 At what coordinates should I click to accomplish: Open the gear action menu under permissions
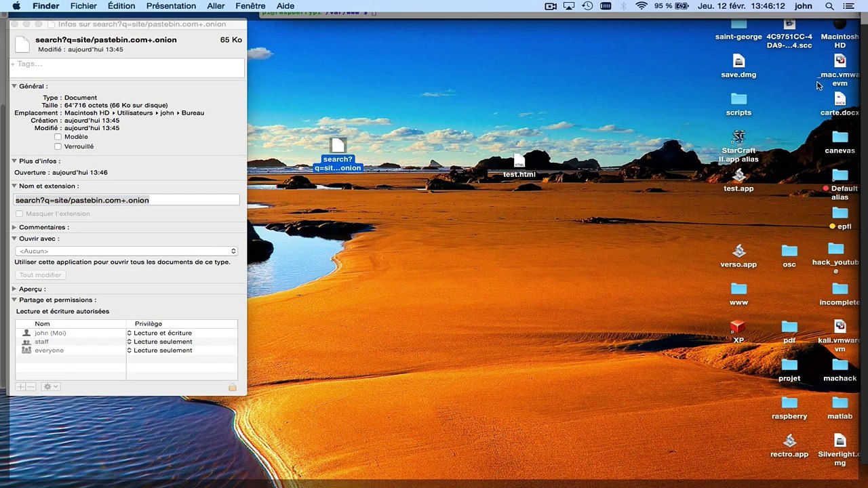click(51, 386)
